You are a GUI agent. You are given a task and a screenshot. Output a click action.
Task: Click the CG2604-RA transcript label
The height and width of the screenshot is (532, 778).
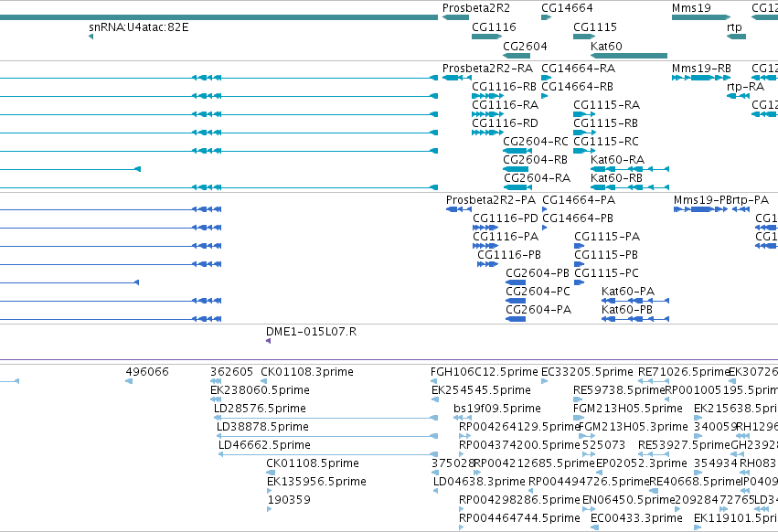pos(537,178)
